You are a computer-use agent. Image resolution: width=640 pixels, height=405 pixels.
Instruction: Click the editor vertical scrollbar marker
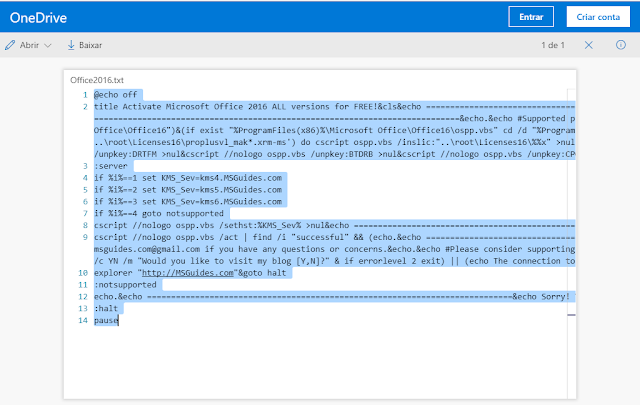(x=571, y=315)
